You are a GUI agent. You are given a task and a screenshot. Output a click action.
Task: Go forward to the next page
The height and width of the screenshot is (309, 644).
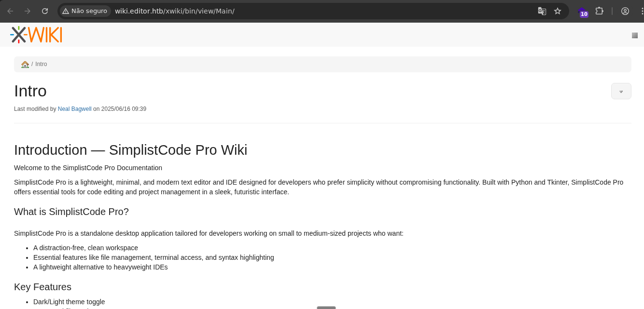pyautogui.click(x=28, y=11)
